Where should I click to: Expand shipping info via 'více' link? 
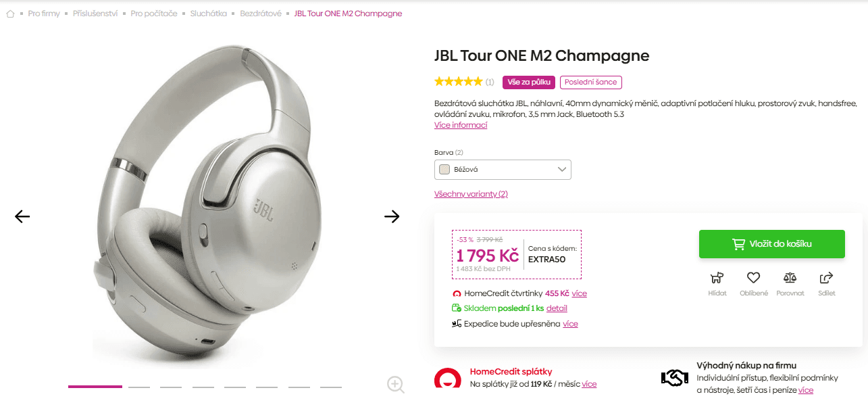[x=570, y=323]
